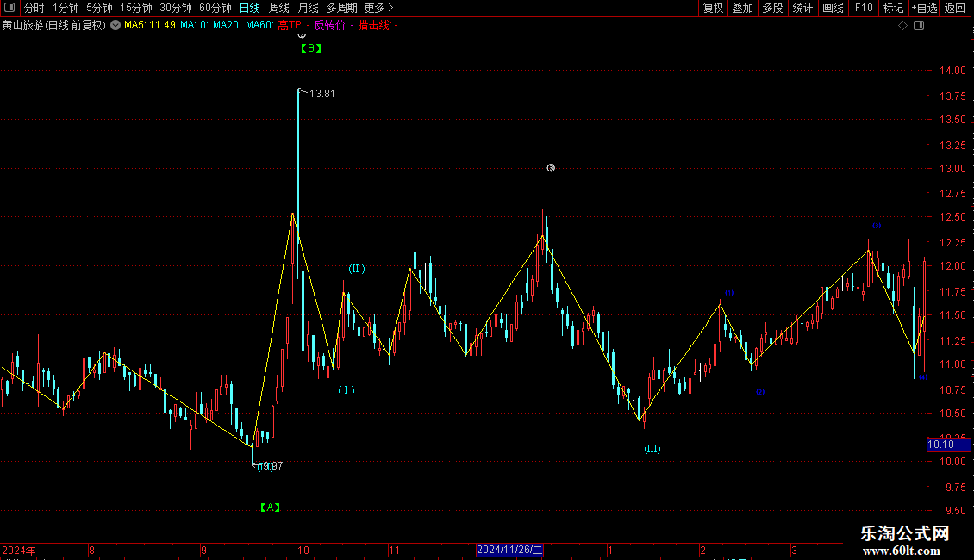Activate the 画线 drawing tools
Screen dimensions: 974x560
(833, 8)
